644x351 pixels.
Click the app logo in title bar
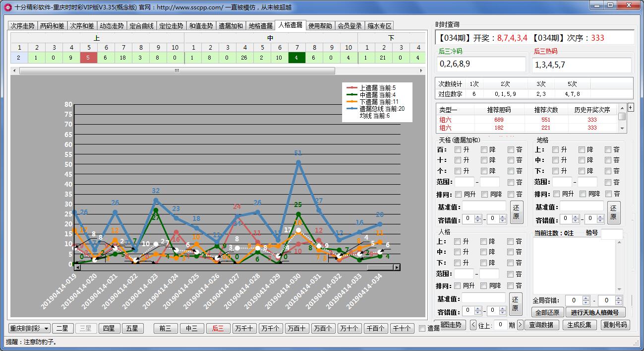tap(7, 7)
